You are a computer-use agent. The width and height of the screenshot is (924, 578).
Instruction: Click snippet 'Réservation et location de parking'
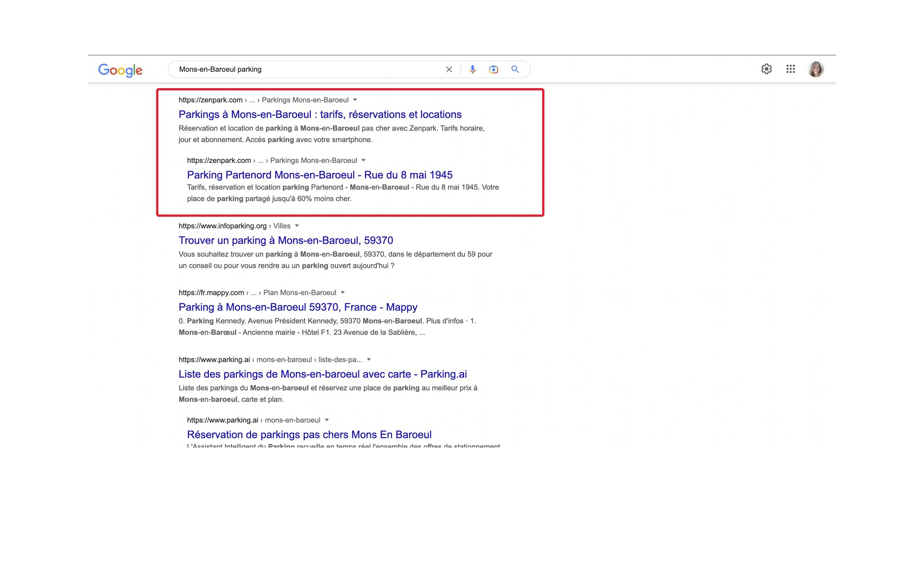point(332,134)
